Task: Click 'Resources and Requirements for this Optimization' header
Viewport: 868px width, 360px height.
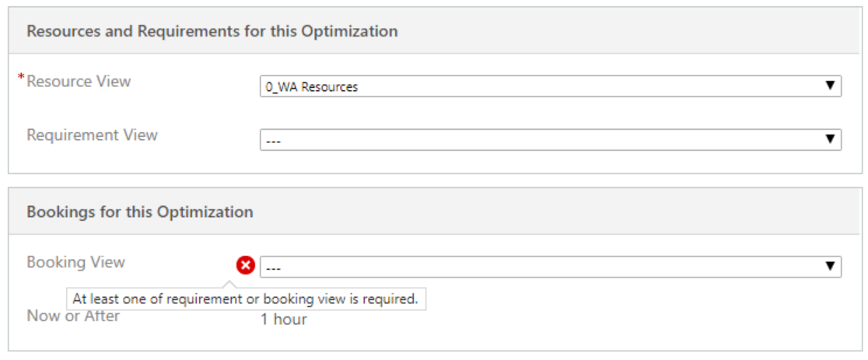Action: coord(212,31)
